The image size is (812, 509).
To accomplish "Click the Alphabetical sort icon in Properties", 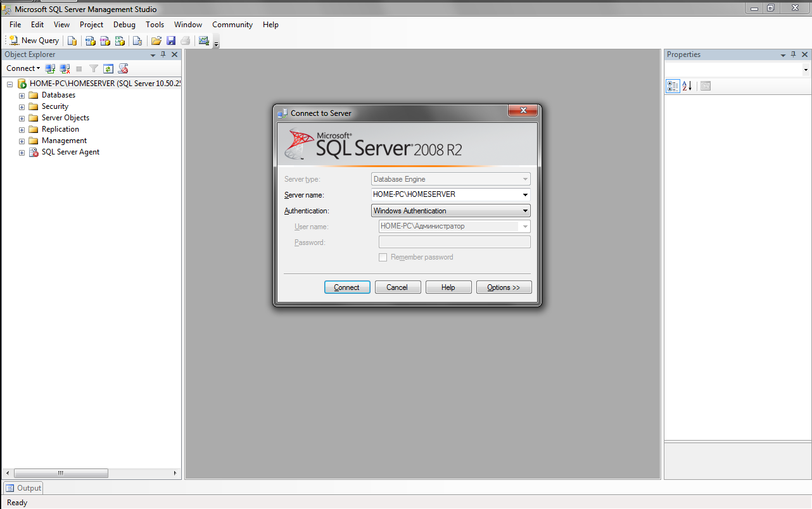I will tap(687, 86).
